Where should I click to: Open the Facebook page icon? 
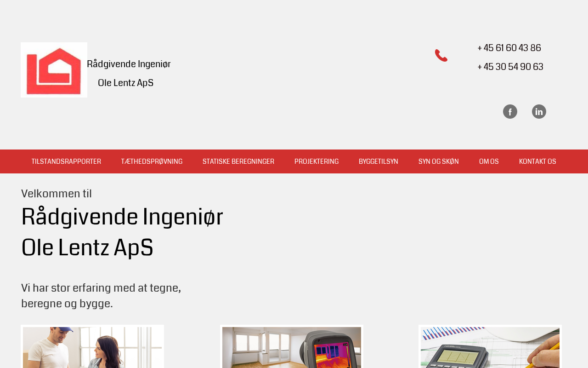(x=510, y=112)
